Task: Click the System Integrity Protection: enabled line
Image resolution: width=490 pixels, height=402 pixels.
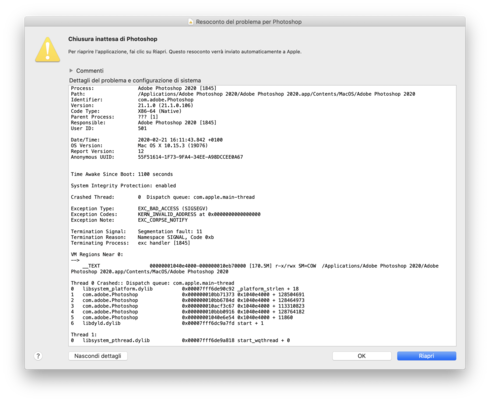Action: point(123,186)
